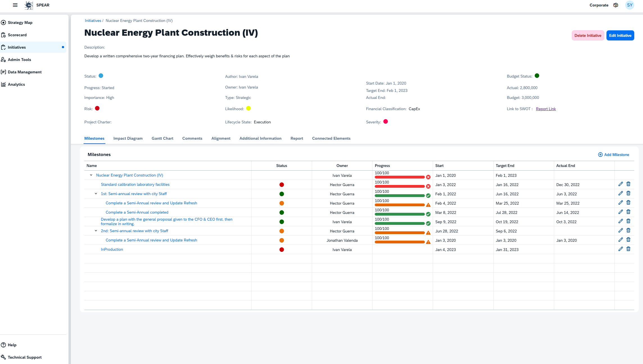Open Admin Tools from the sidebar
The image size is (643, 364).
(19, 60)
